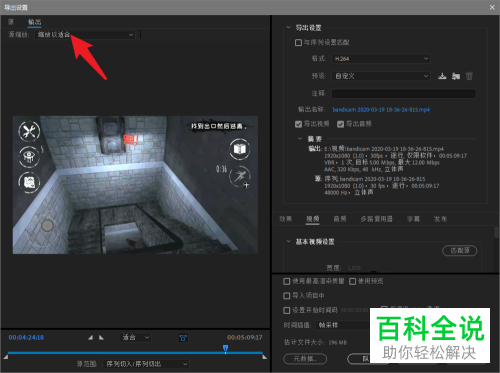Click the import preset icon

456,76
